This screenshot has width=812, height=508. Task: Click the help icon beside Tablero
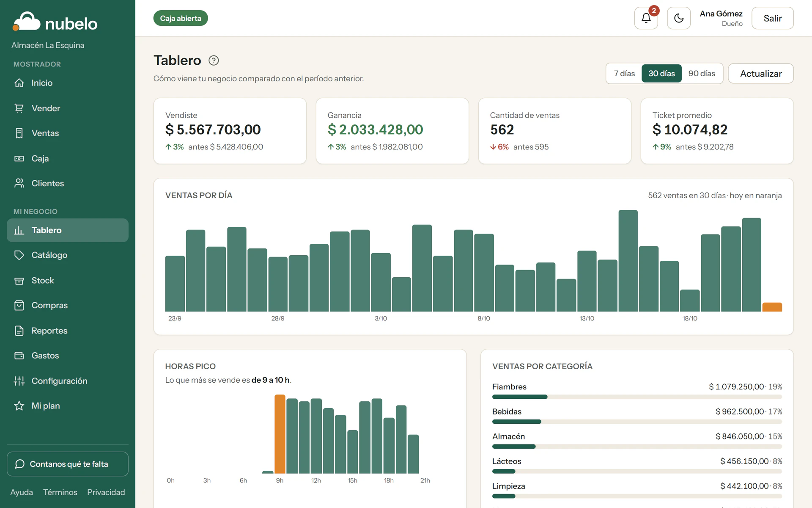pos(214,61)
